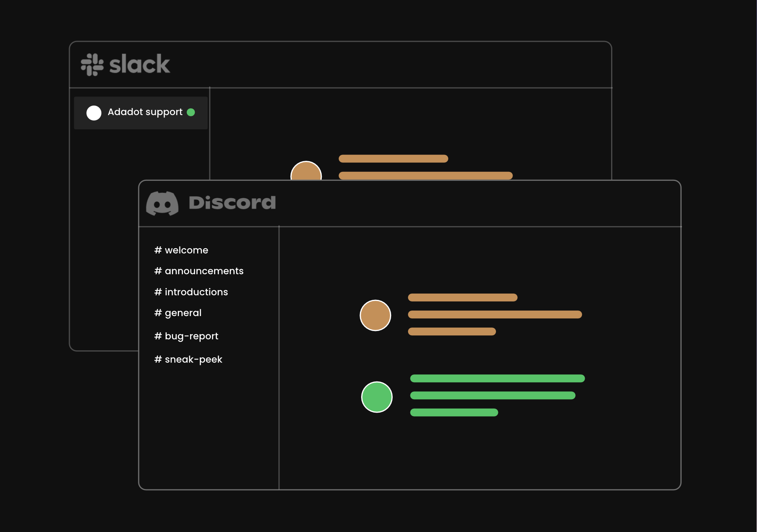Click the slack wordmark text

pos(140,64)
